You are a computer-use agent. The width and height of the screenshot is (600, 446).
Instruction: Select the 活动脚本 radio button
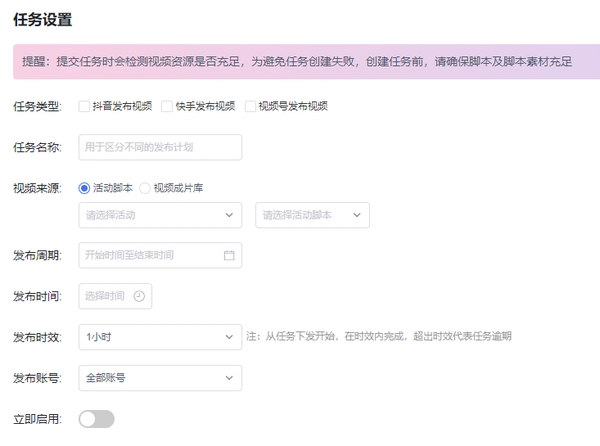point(85,188)
